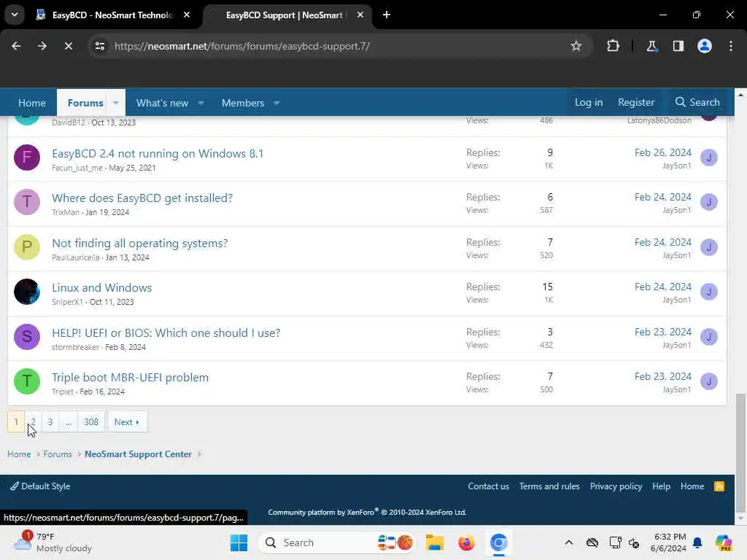Open the Forums navigation tab
747x560 pixels.
tap(85, 103)
